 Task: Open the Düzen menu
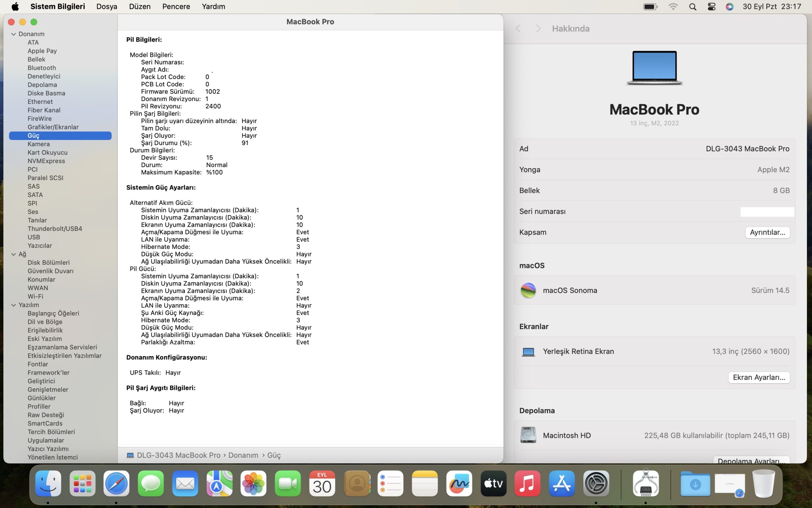[140, 6]
